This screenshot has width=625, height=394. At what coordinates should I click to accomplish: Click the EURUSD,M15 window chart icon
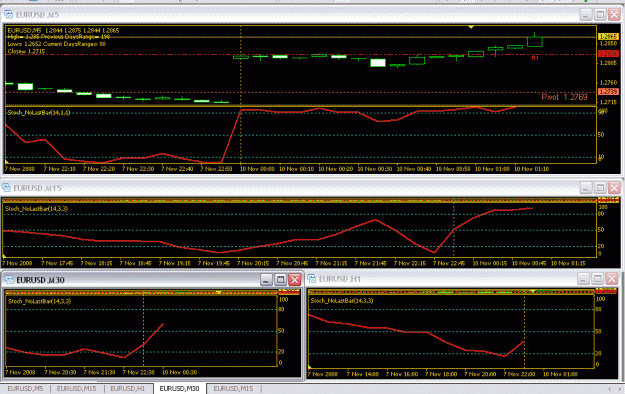coord(6,187)
